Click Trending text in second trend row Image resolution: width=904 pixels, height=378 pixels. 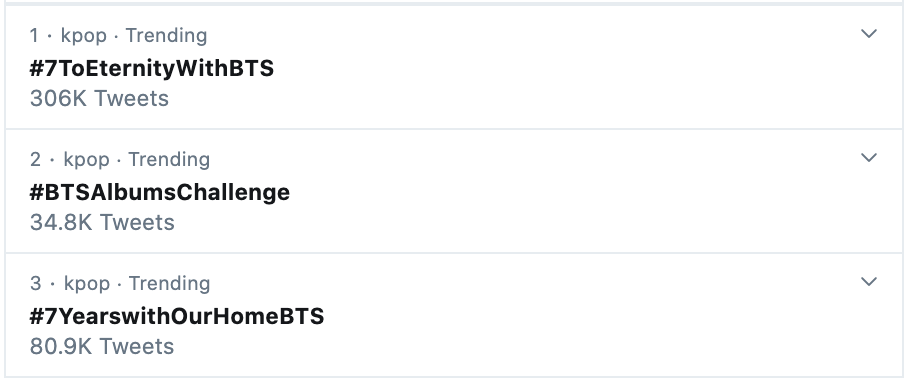169,160
